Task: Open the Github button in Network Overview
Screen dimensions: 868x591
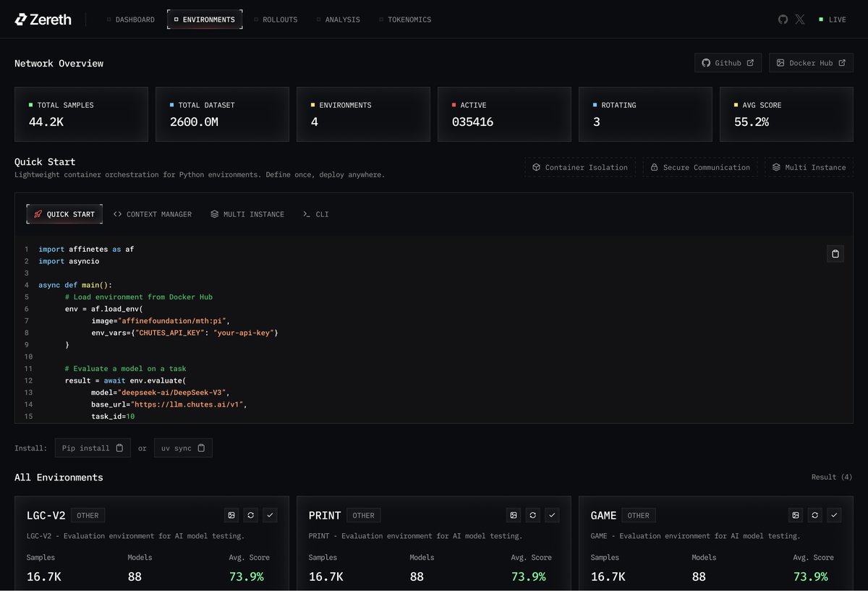Action: pyautogui.click(x=728, y=63)
